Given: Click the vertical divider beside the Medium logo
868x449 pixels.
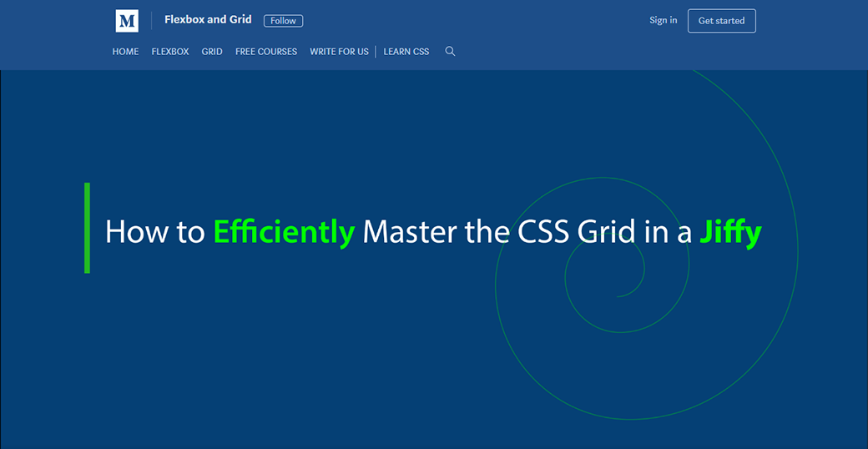Looking at the screenshot, I should (x=151, y=21).
